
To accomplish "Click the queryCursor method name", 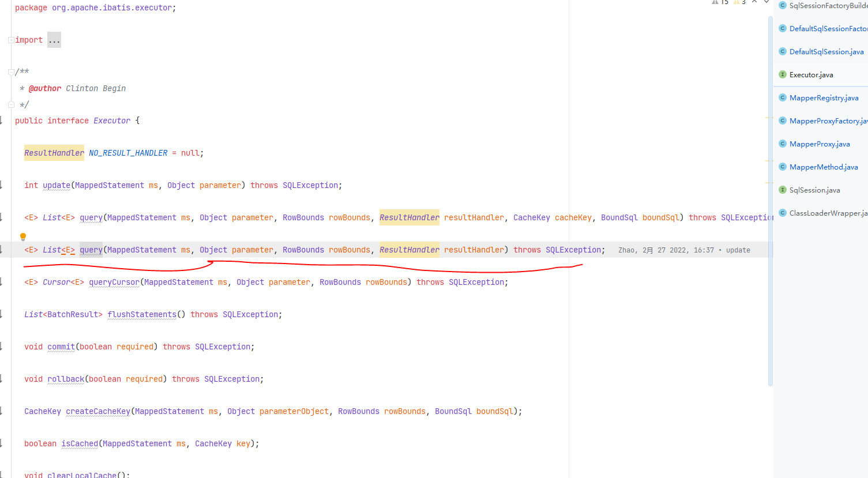I will pos(114,282).
